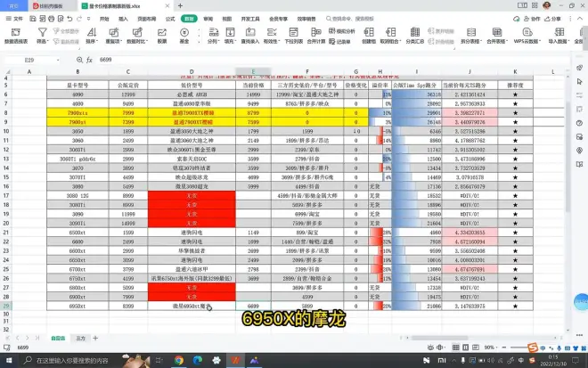588x368 pixels.
Task: Expand the 有效性 dropdown arrow
Action: [279, 42]
